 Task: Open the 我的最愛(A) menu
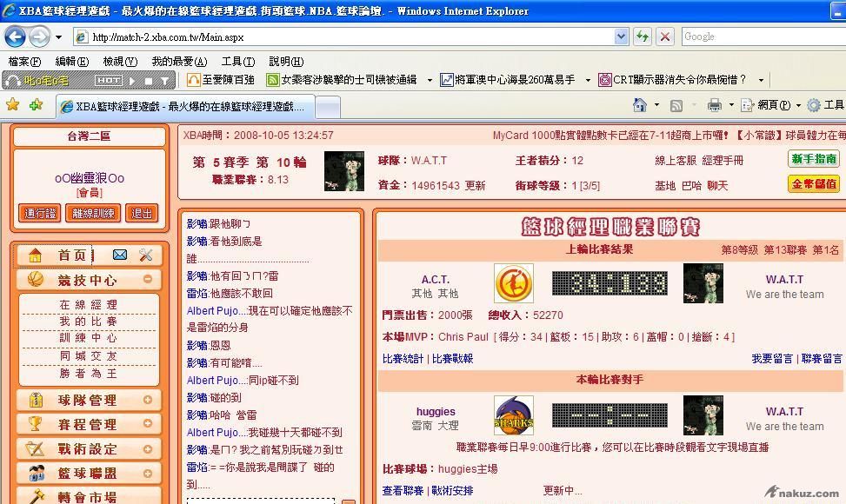[179, 62]
